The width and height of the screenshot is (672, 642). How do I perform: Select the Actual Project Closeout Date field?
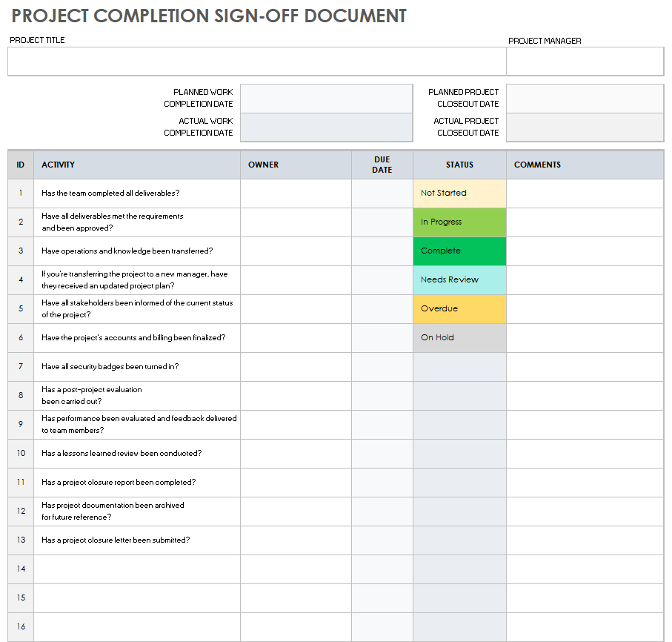point(585,127)
